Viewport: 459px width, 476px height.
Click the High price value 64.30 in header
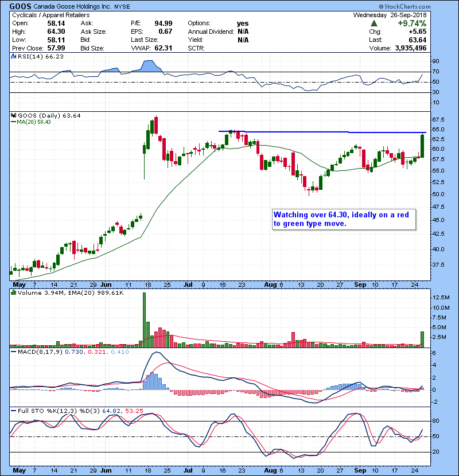click(56, 32)
